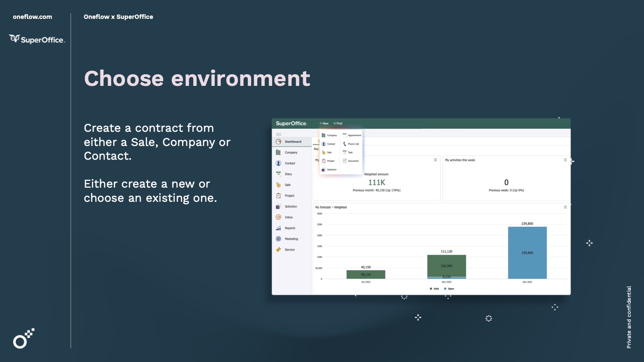This screenshot has height=362, width=644.
Task: Open the New menu in the top bar
Action: click(324, 123)
